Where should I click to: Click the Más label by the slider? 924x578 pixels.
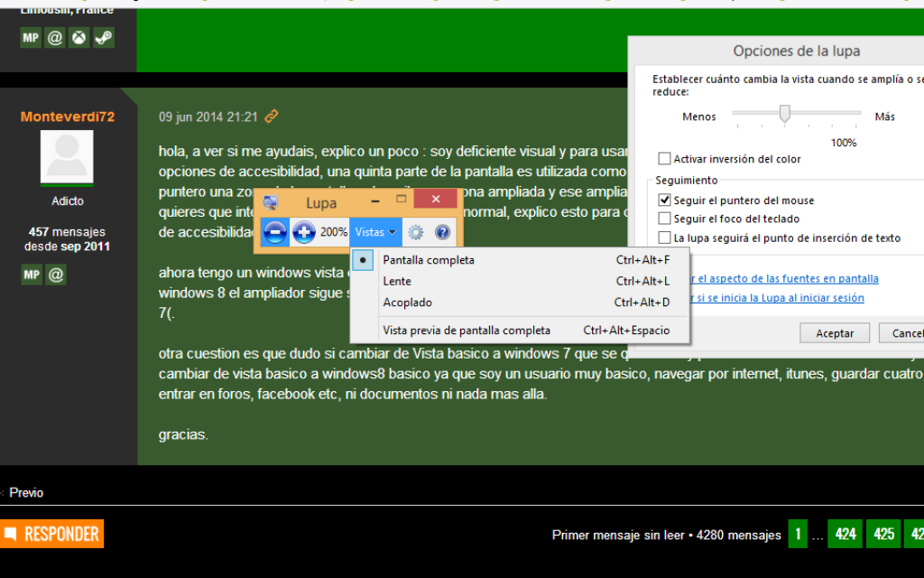884,117
